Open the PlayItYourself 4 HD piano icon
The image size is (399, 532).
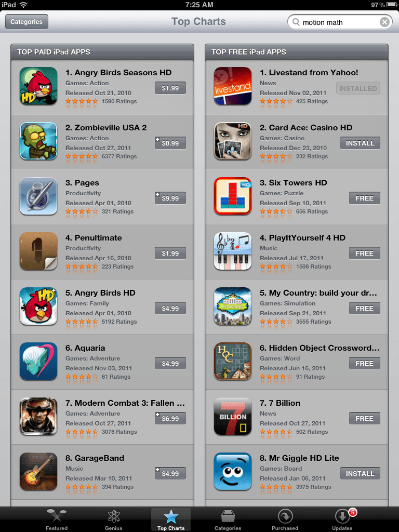click(233, 251)
